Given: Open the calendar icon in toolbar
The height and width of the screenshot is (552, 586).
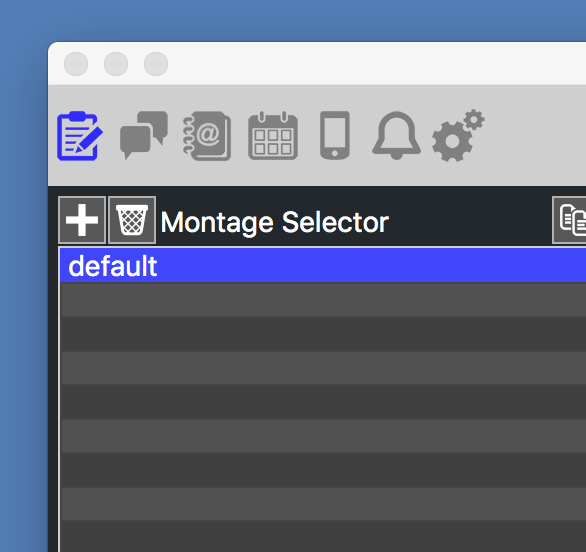Looking at the screenshot, I should (x=273, y=135).
